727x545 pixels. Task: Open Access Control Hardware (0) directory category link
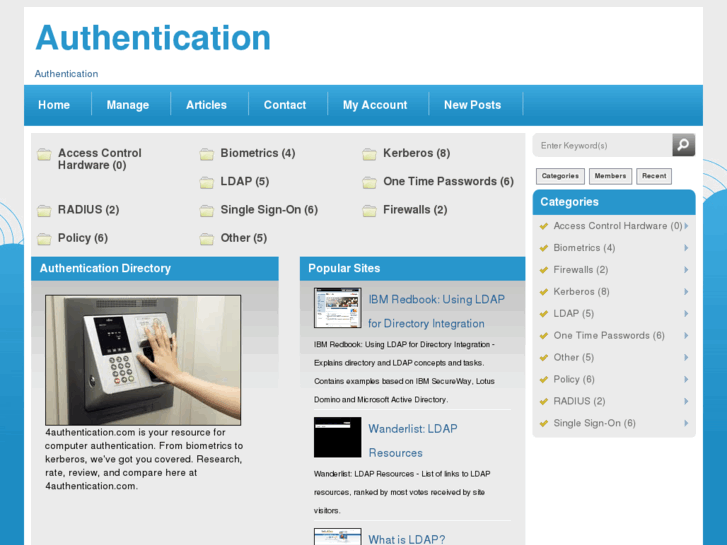point(100,159)
